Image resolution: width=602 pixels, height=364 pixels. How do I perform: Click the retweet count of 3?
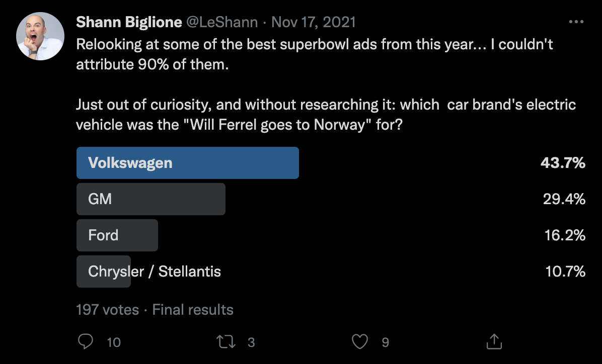click(x=251, y=342)
